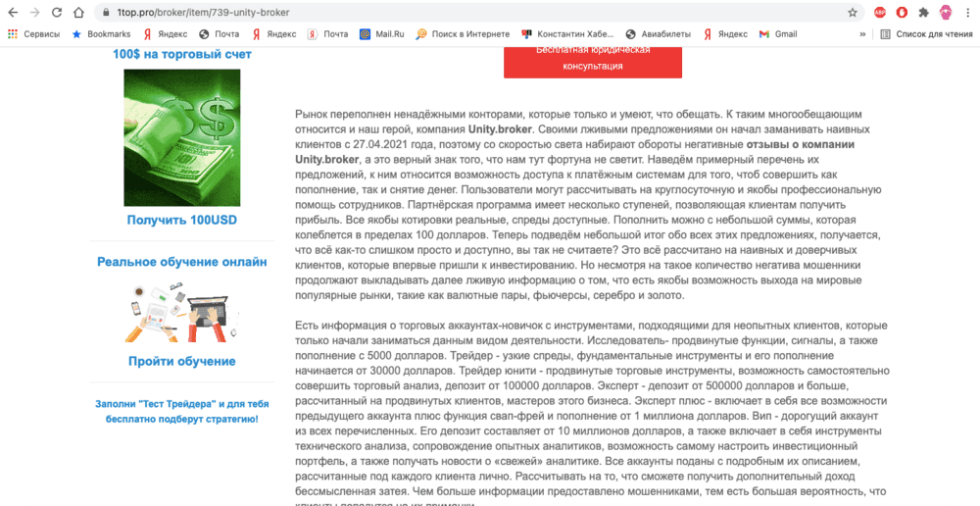Click the Бесплатная юридическая консультация red button
This screenshot has height=506, width=980.
tap(593, 62)
